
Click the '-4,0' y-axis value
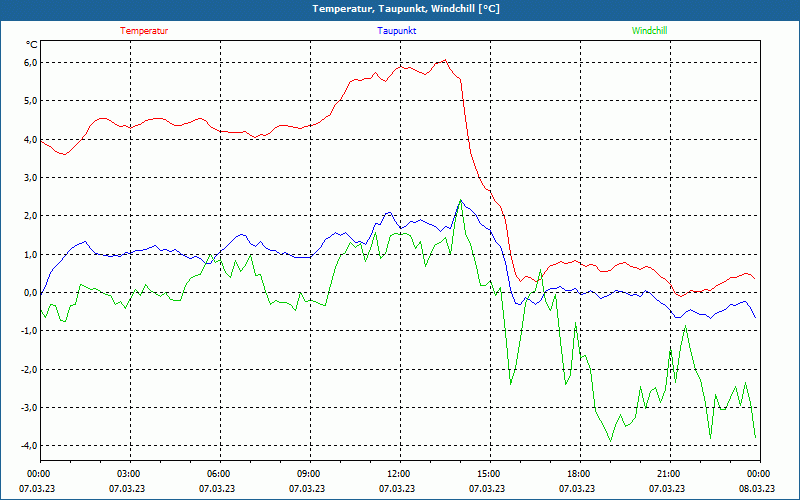pos(29,445)
